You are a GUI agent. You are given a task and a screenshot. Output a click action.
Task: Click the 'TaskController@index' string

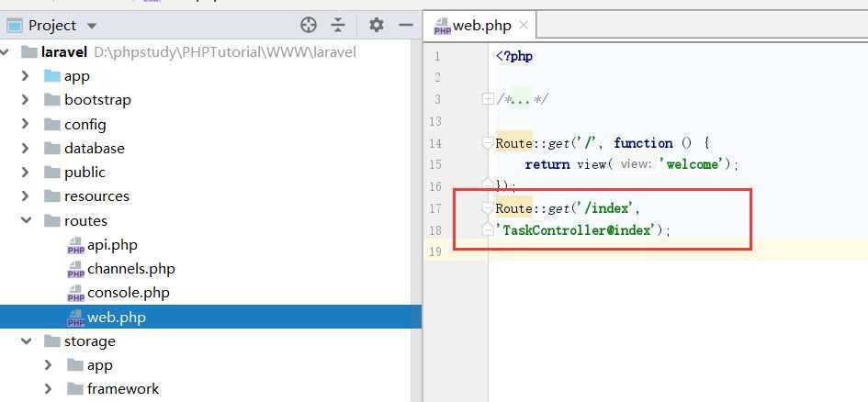click(579, 230)
